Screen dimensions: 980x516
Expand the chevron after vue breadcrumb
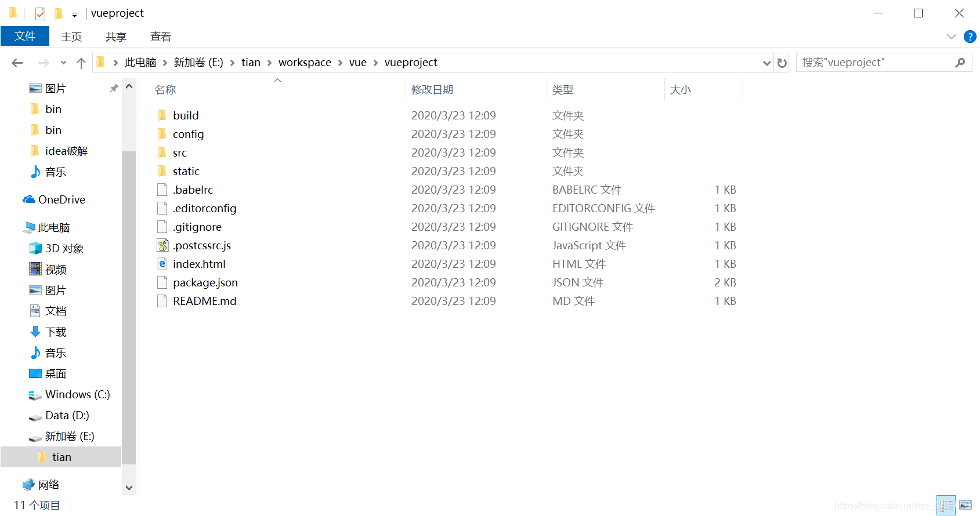(x=375, y=63)
